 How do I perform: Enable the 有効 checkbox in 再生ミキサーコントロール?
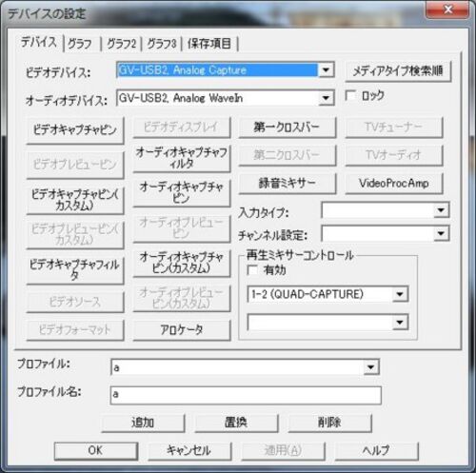(252, 270)
